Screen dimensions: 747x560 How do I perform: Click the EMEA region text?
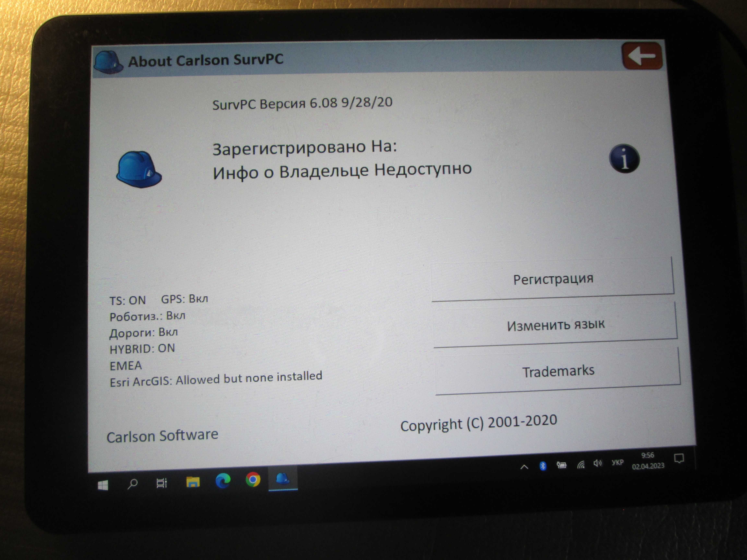click(x=126, y=366)
